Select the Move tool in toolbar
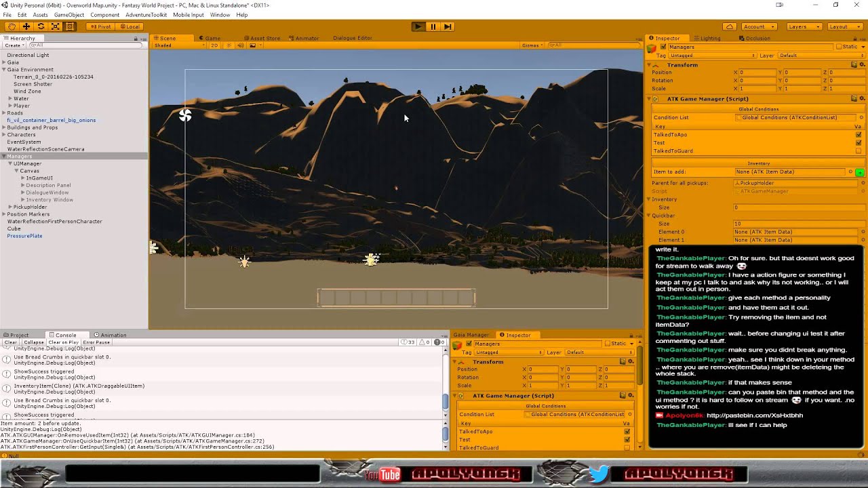The height and width of the screenshot is (488, 868). pos(26,26)
